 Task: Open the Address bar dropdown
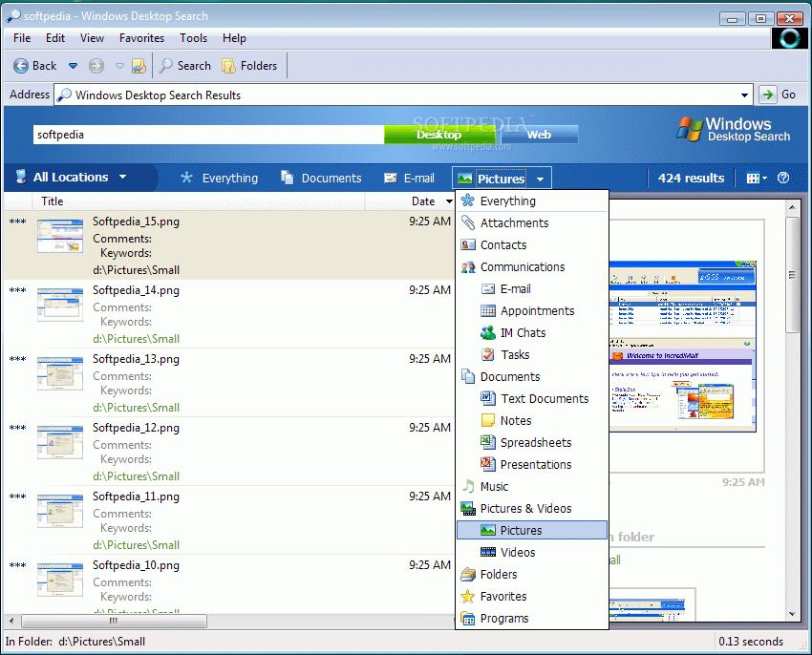click(744, 95)
